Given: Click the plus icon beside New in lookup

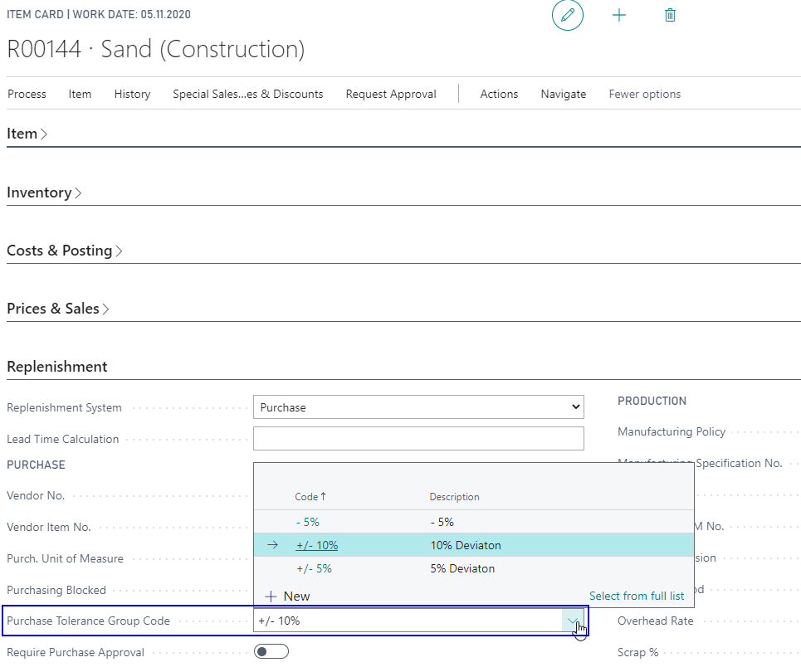Looking at the screenshot, I should (x=271, y=596).
